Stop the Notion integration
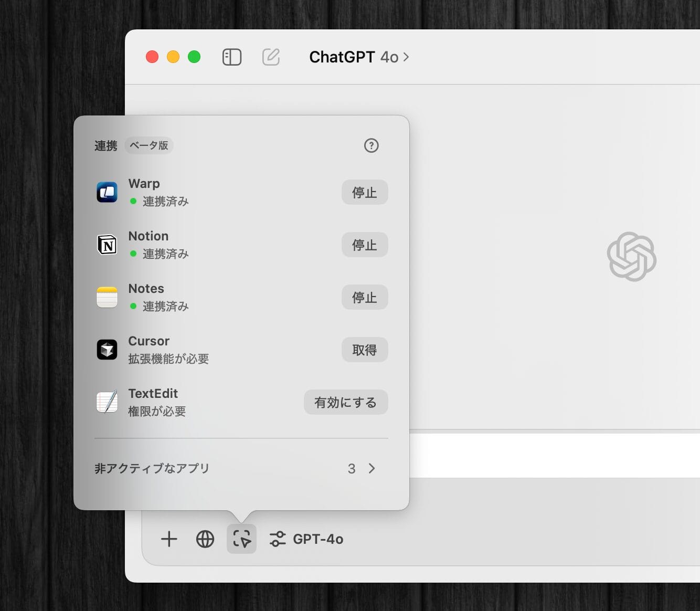 click(364, 245)
